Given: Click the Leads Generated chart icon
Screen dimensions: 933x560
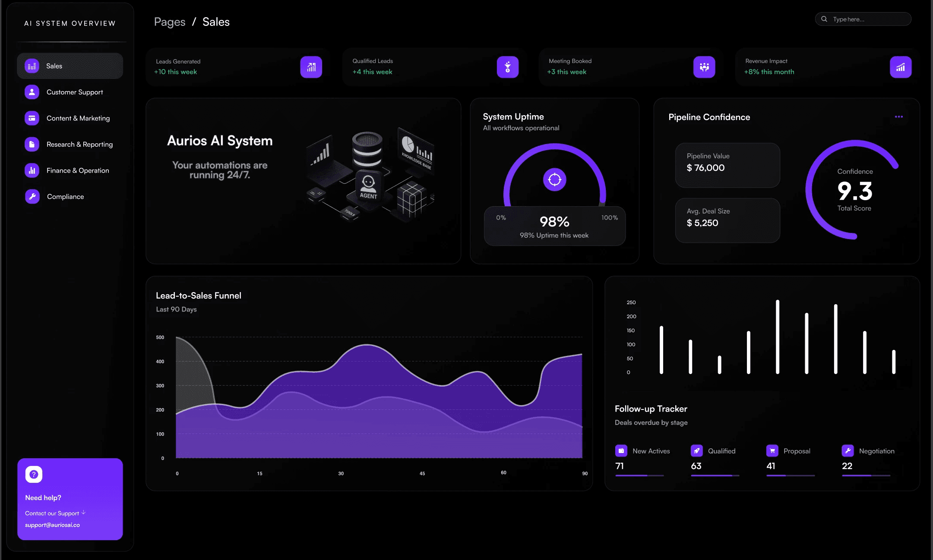Looking at the screenshot, I should (x=311, y=67).
